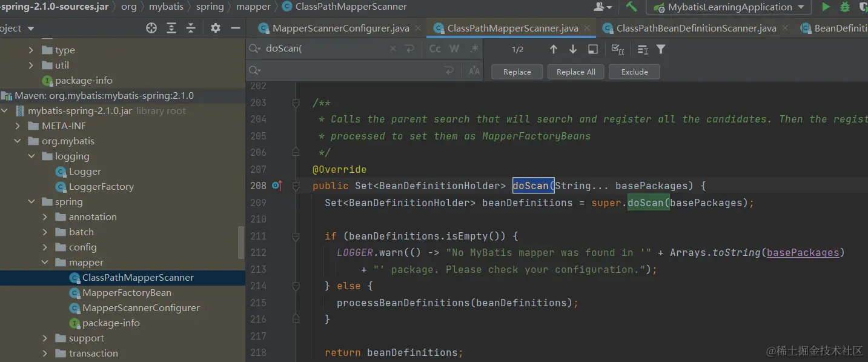Toggle Match Case (Cc) option
Image resolution: width=868 pixels, height=362 pixels.
[x=435, y=49]
